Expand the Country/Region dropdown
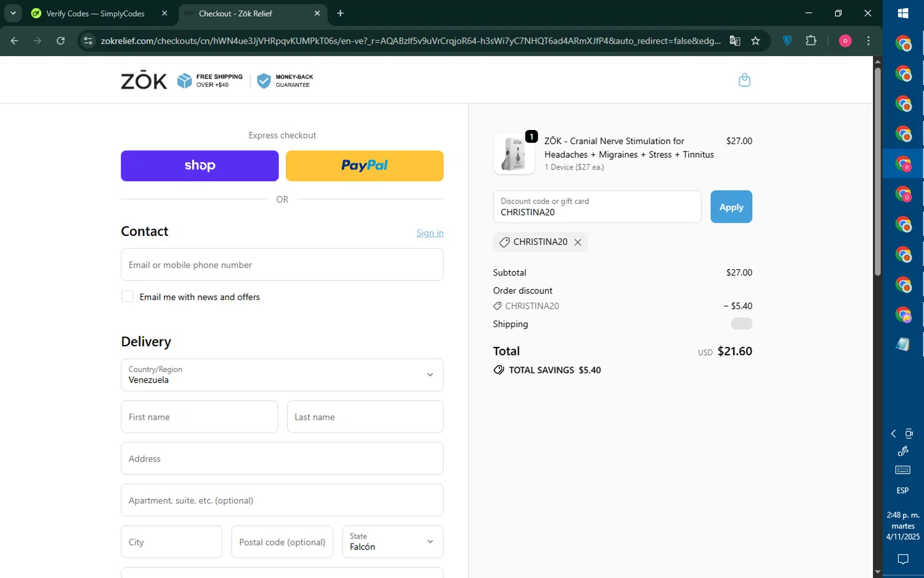Image resolution: width=924 pixels, height=578 pixels. tap(282, 375)
